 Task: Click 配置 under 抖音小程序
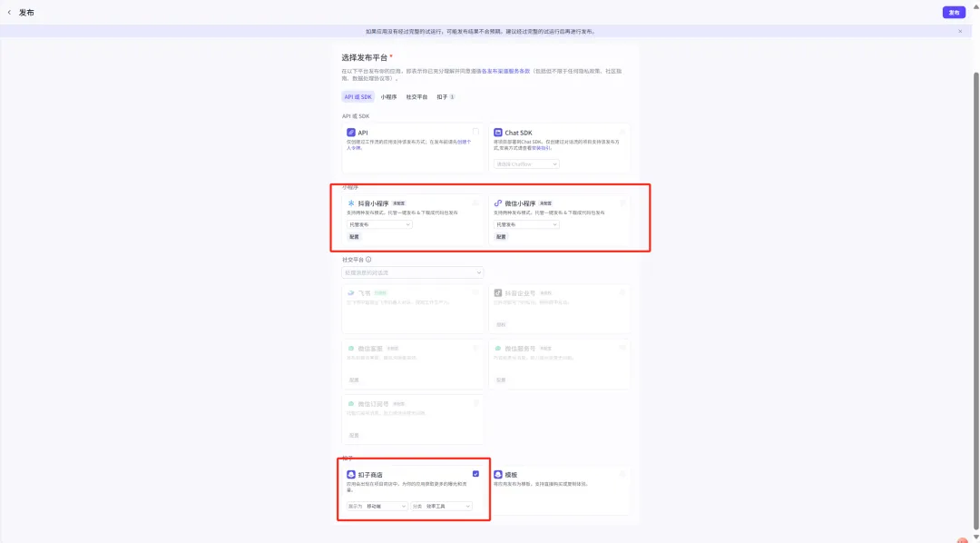(354, 237)
